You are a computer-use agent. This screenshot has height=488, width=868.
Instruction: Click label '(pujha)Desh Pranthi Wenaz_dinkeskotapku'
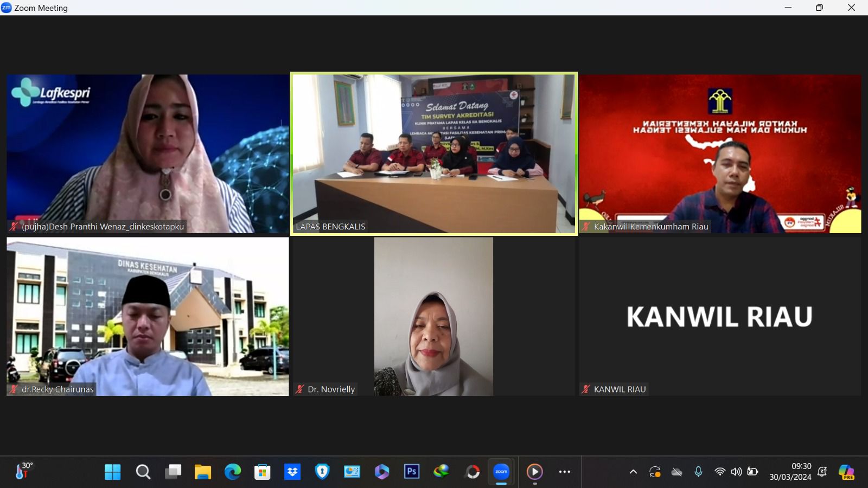[x=103, y=227]
